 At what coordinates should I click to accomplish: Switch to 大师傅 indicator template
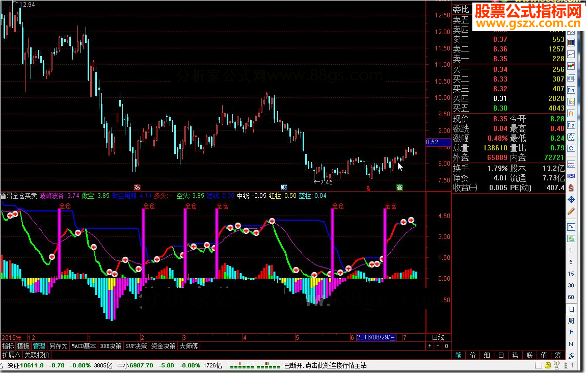tap(189, 346)
